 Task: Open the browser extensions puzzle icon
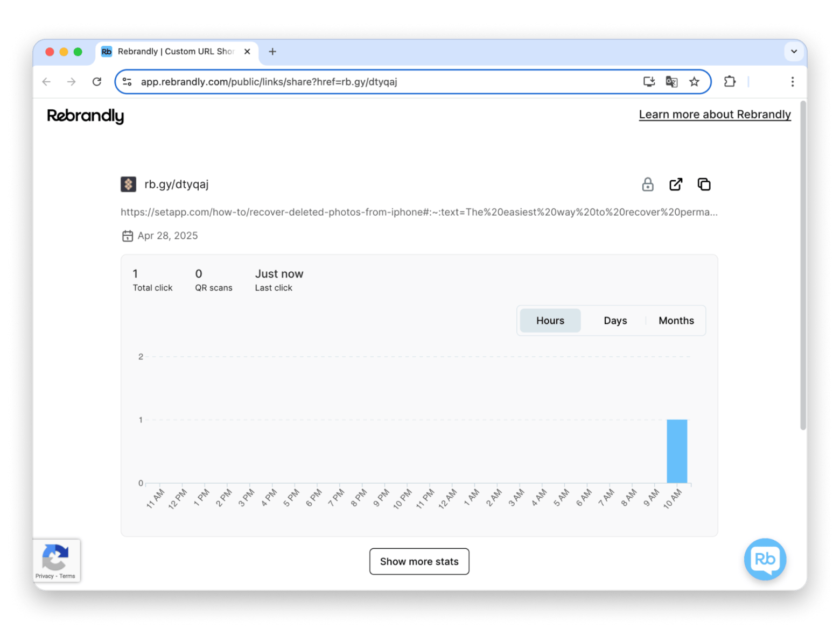(x=730, y=82)
